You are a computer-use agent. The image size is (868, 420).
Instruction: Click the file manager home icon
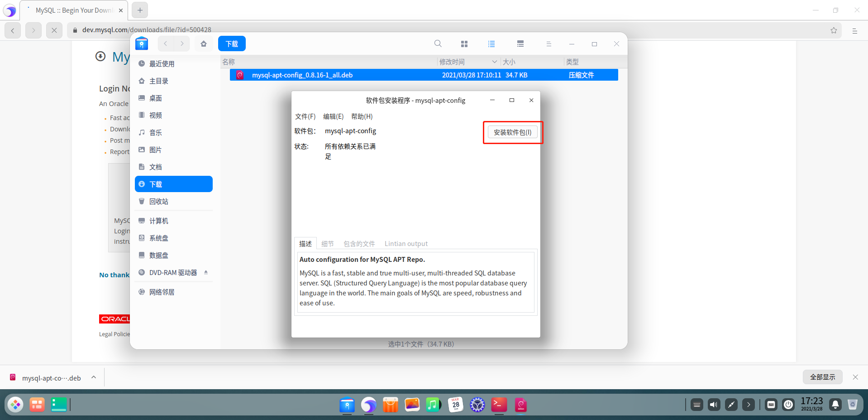point(204,43)
